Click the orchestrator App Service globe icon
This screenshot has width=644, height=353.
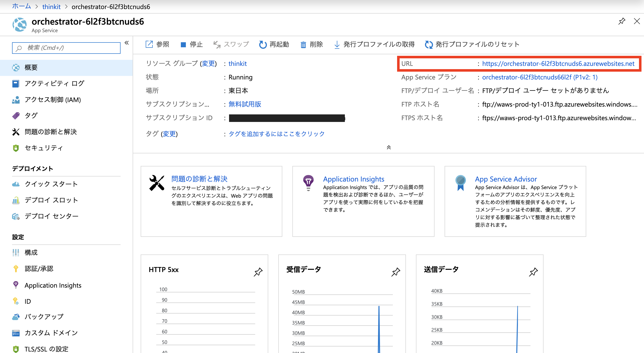[20, 25]
